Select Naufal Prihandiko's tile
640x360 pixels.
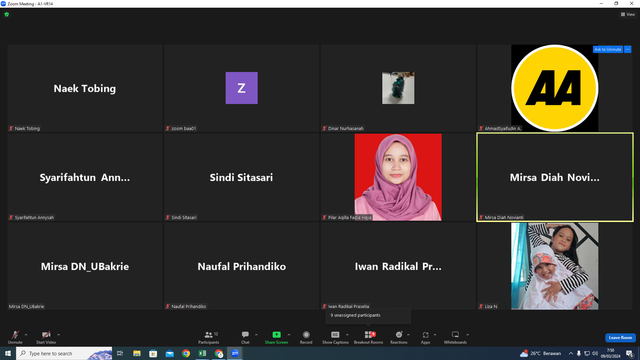click(x=242, y=266)
